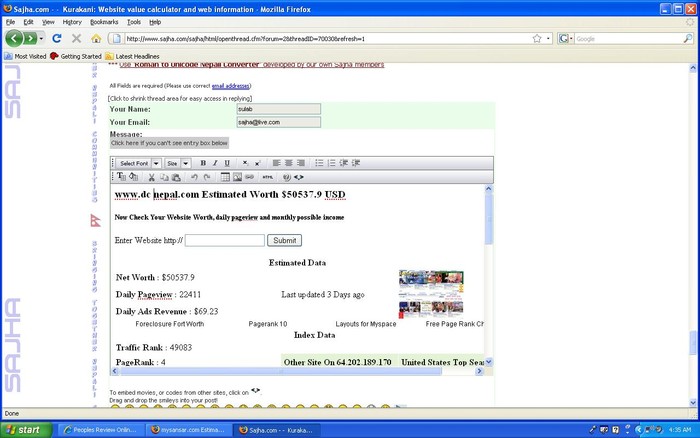Click the Submit button next to website field
Image resolution: width=700 pixels, height=438 pixels.
(285, 240)
